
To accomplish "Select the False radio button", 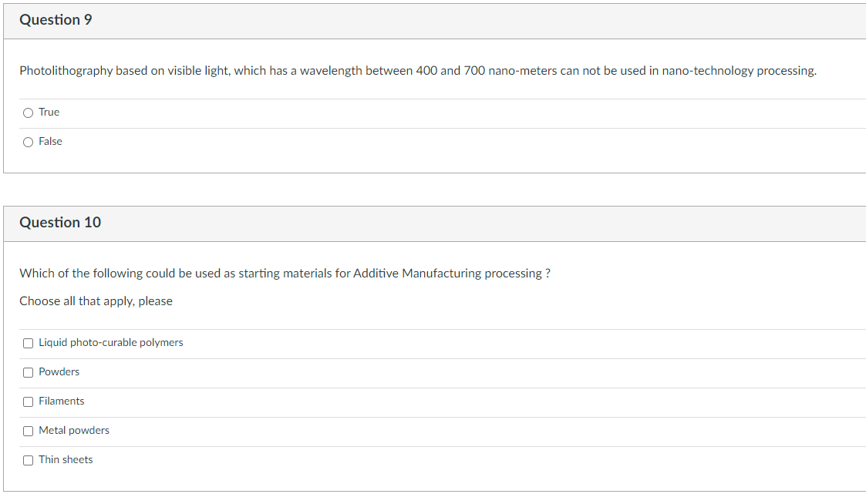I will click(x=29, y=142).
